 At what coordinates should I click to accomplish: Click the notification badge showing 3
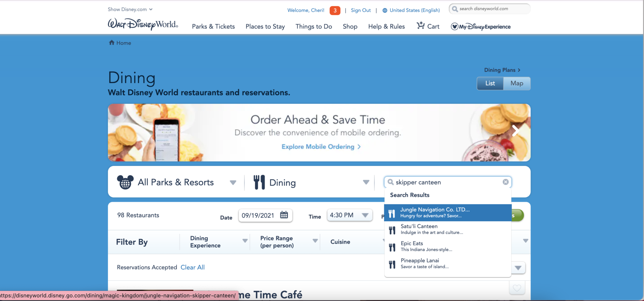(x=335, y=10)
